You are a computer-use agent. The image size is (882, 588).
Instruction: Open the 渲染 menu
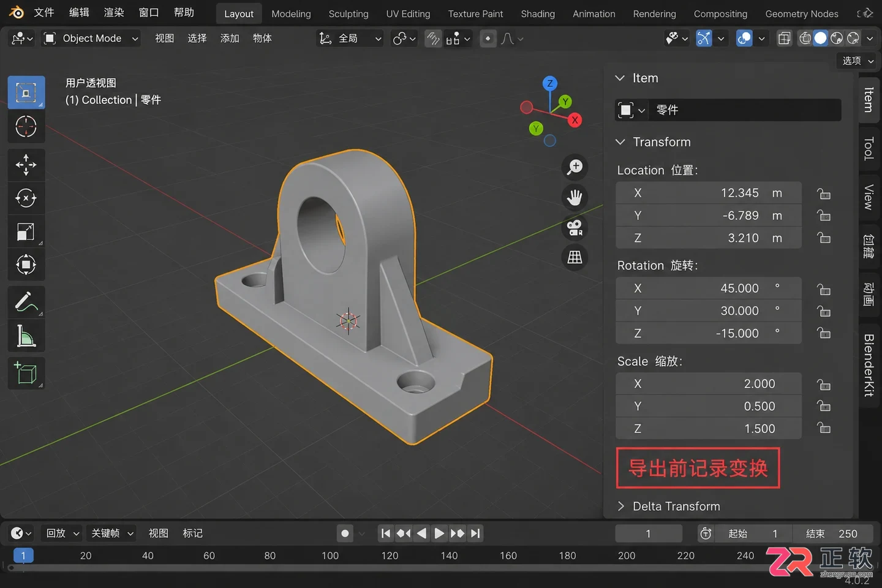click(114, 12)
